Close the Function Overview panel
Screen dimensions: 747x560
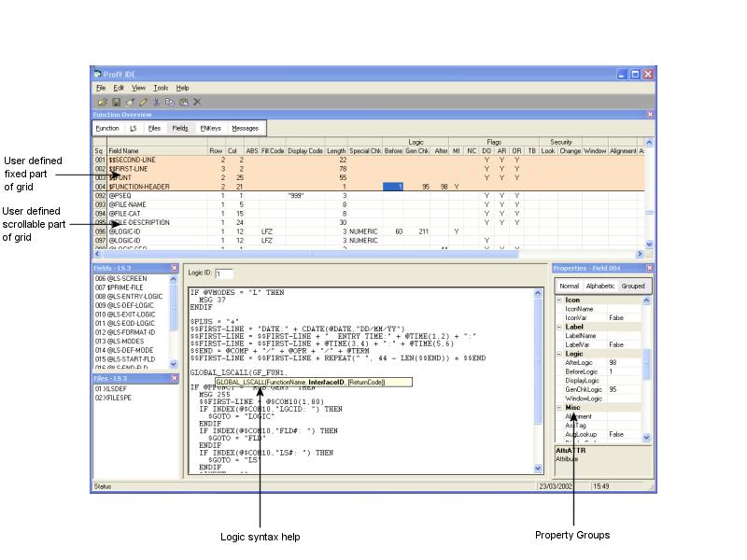pos(650,115)
